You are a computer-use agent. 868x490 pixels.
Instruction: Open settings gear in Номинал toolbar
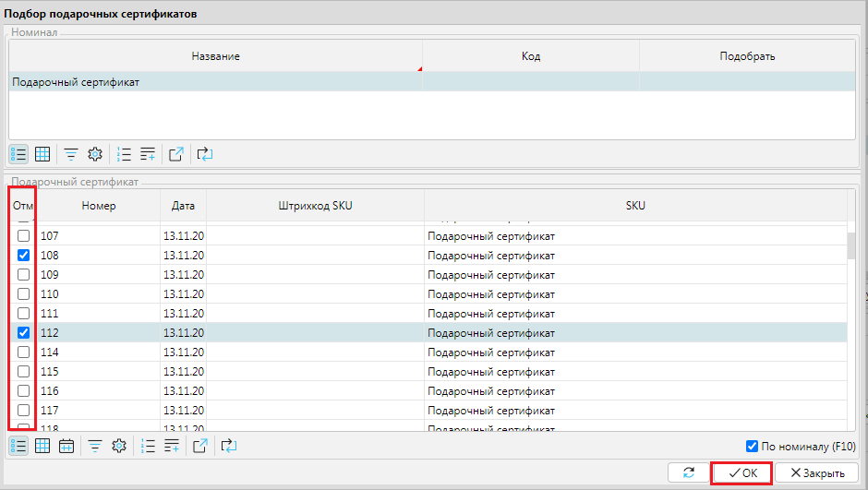94,154
